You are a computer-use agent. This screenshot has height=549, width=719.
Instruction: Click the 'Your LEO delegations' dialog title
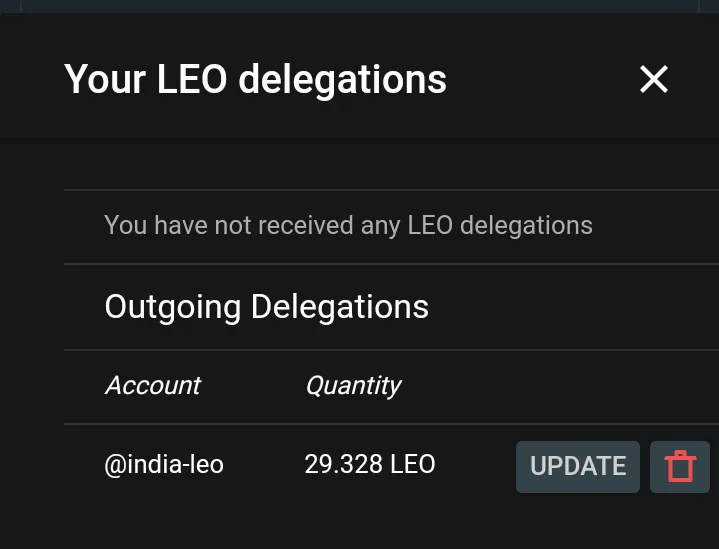click(x=255, y=80)
